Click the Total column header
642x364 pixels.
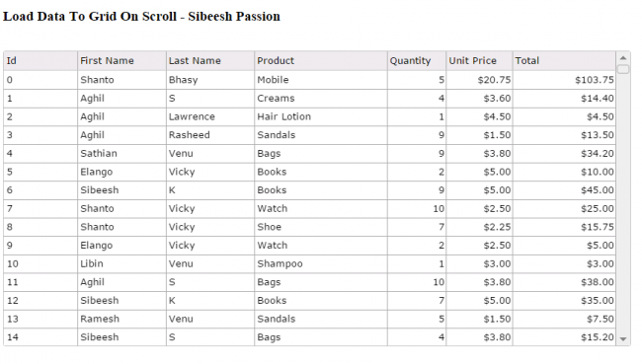(x=564, y=61)
